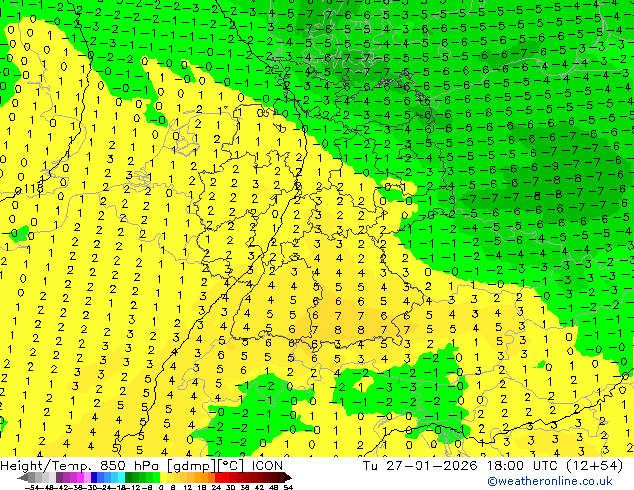Click the dark maroon right arrow end of scale

288,478
